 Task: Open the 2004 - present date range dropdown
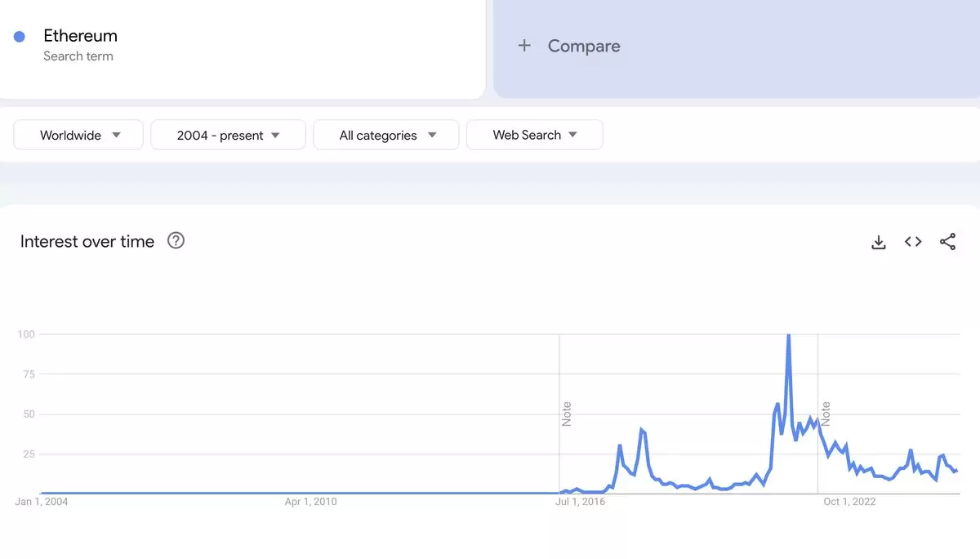(228, 135)
